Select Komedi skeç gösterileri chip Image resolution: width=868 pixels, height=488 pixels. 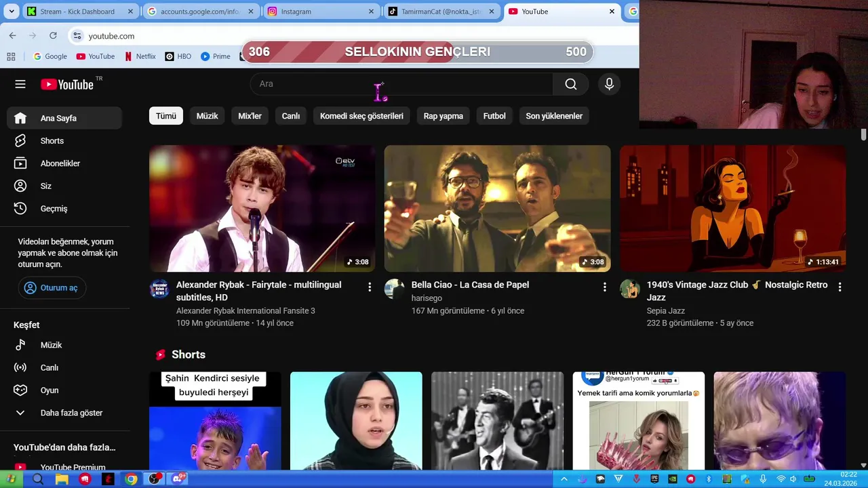pyautogui.click(x=361, y=116)
